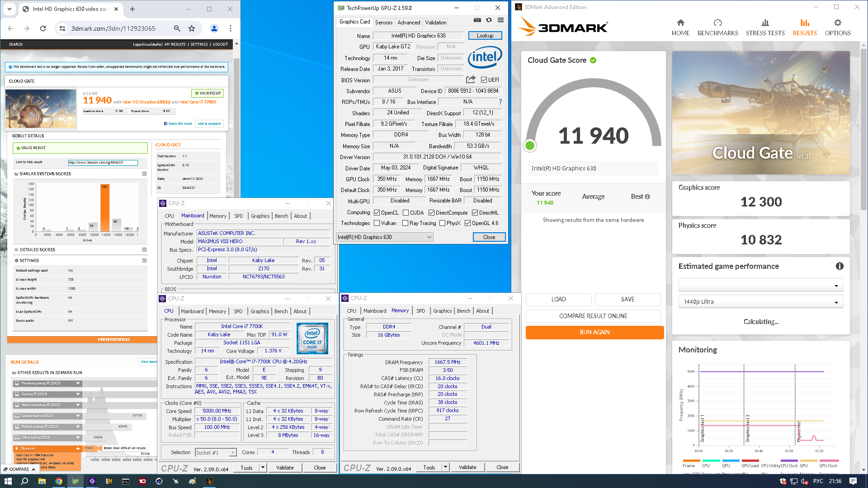Image resolution: width=868 pixels, height=488 pixels.
Task: Toggle the DirectML checkbox
Action: (475, 212)
